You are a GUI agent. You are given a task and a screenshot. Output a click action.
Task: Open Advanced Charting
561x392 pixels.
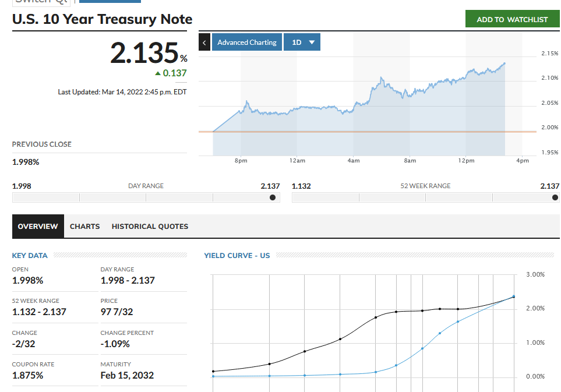coord(247,42)
